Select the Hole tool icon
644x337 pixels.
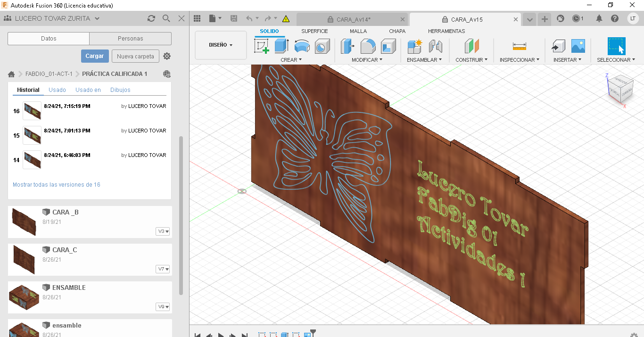[x=322, y=47]
